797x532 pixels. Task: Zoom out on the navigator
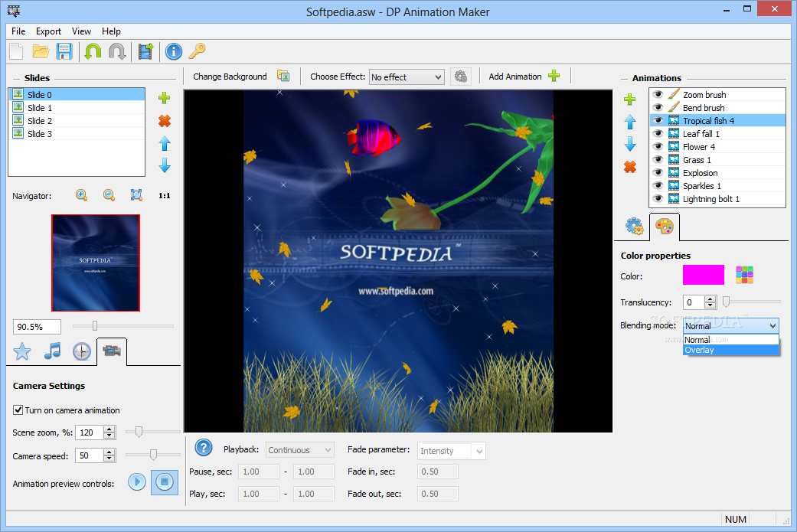[109, 195]
